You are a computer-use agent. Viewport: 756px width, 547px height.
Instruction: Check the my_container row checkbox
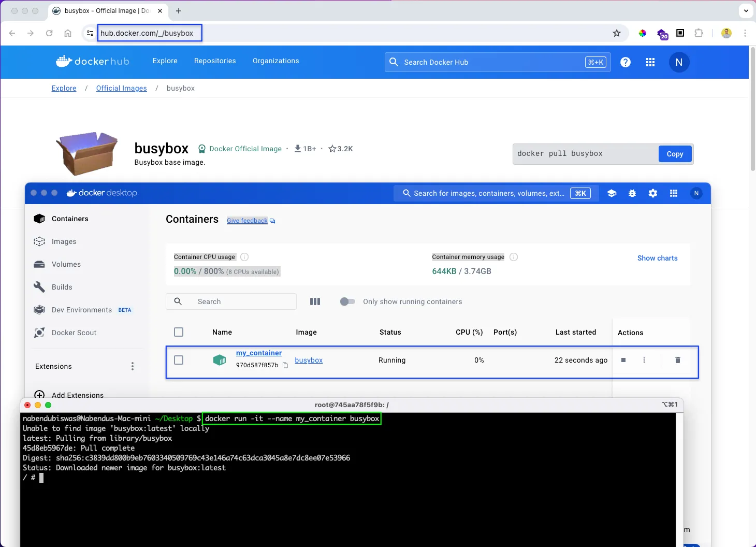pos(179,360)
